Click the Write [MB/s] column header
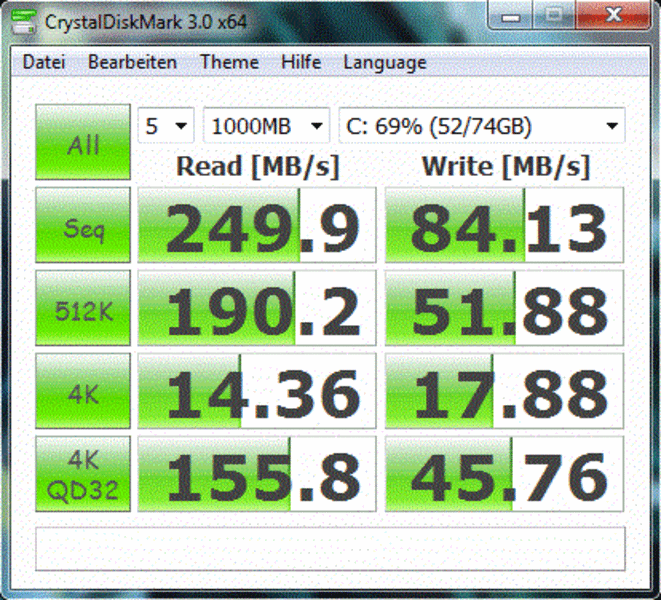661x600 pixels. click(505, 167)
